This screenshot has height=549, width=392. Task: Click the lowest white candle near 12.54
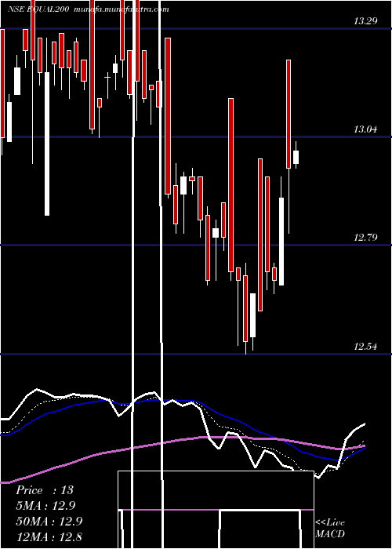pos(252,315)
